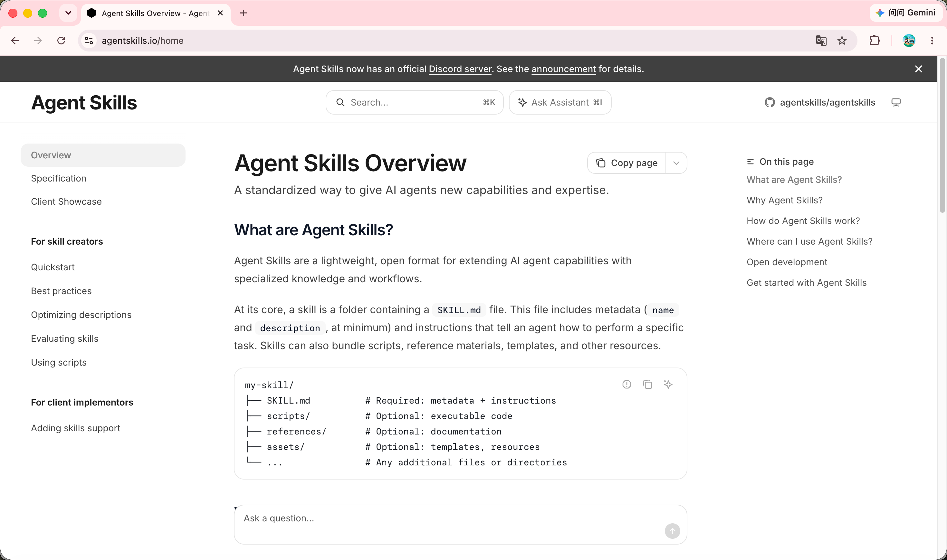This screenshot has height=560, width=947.
Task: Open the tab search dropdown arrow
Action: point(68,13)
